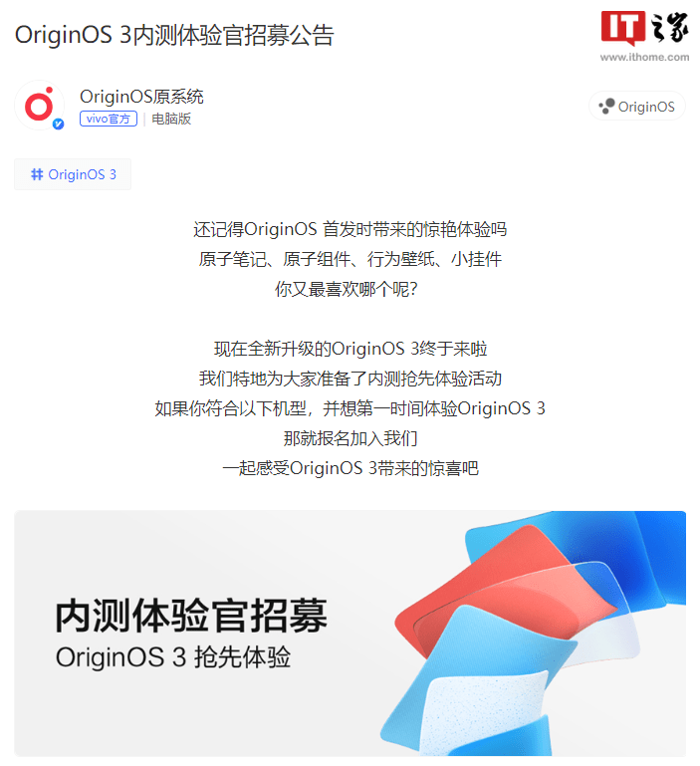Click the blue verified badge on avatar

(58, 125)
